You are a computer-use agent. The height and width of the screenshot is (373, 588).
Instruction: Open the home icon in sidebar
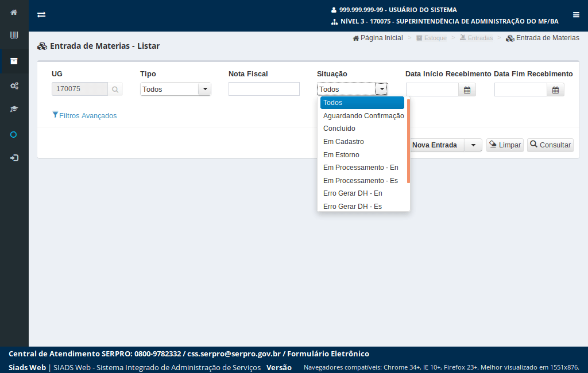click(x=14, y=13)
